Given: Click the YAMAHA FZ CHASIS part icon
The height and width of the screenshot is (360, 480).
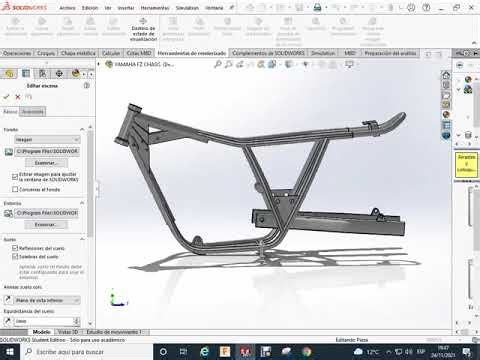Looking at the screenshot, I should pos(109,64).
